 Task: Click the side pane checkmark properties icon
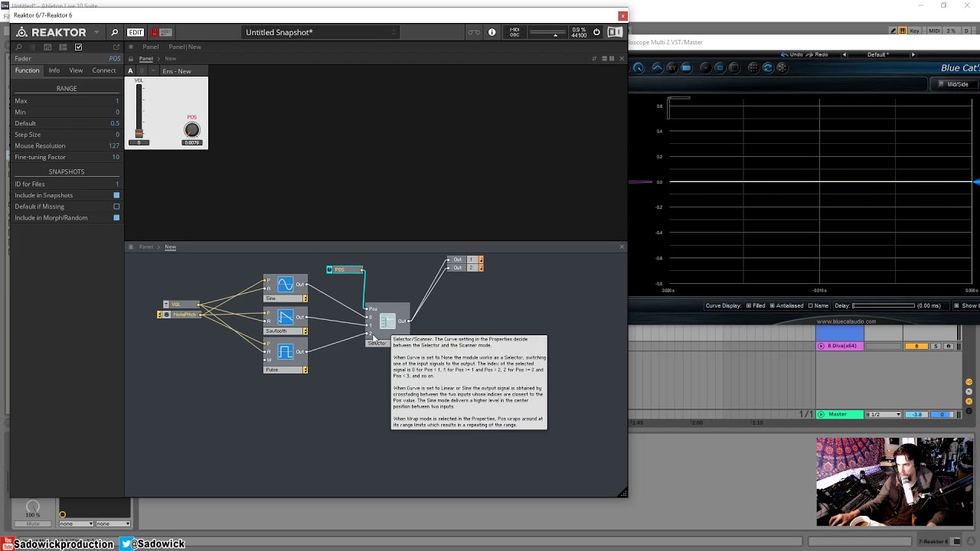78,47
